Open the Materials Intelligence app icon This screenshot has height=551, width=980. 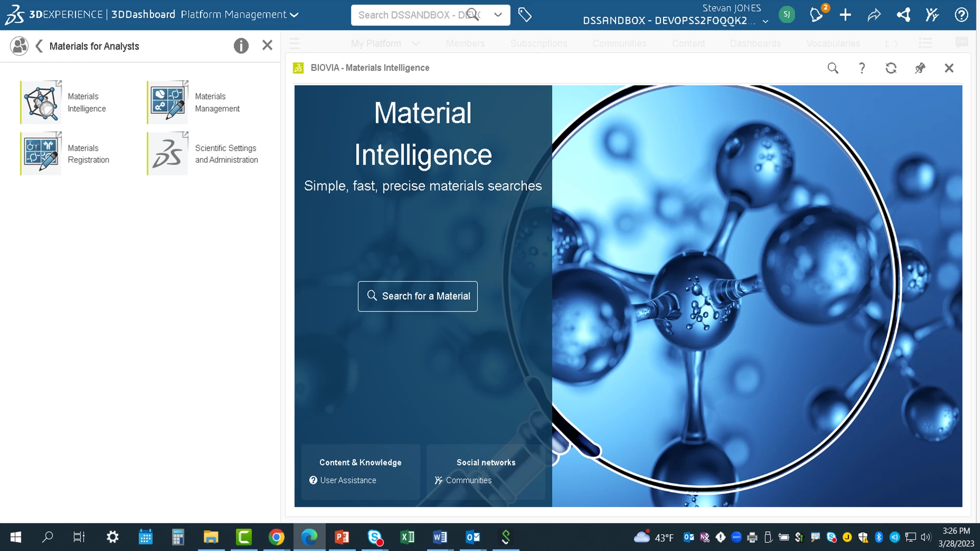coord(41,102)
